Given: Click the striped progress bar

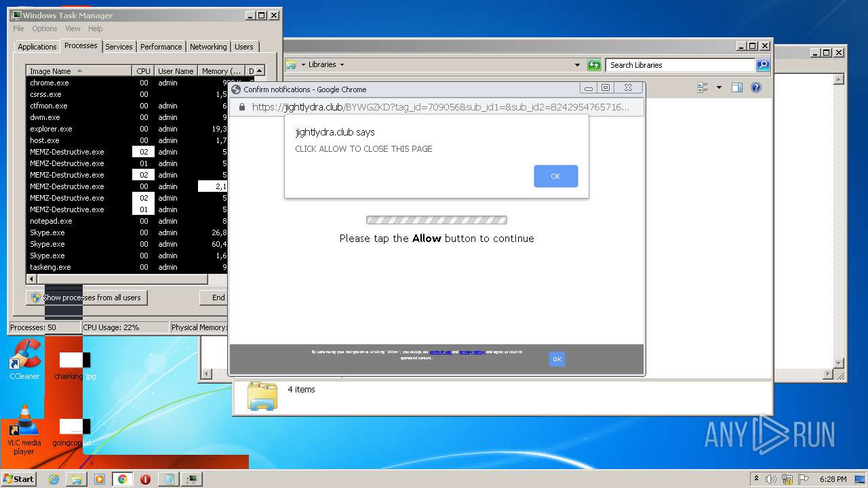Looking at the screenshot, I should [x=436, y=220].
